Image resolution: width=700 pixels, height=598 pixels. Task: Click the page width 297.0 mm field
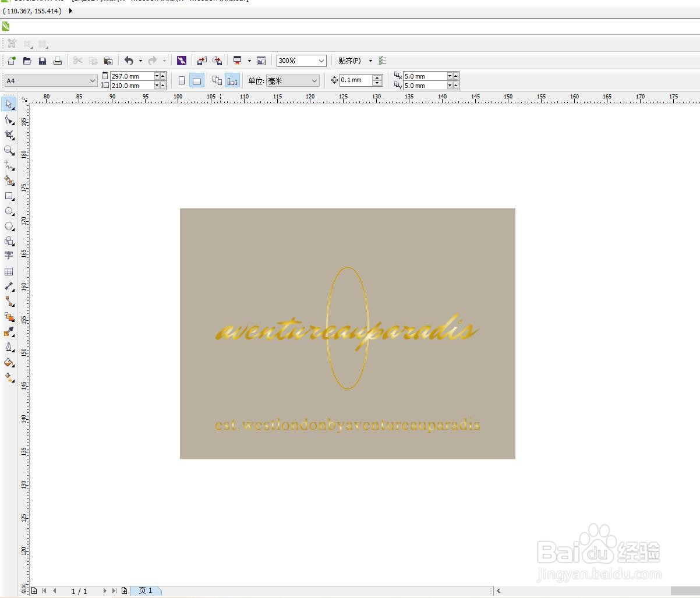pyautogui.click(x=132, y=76)
